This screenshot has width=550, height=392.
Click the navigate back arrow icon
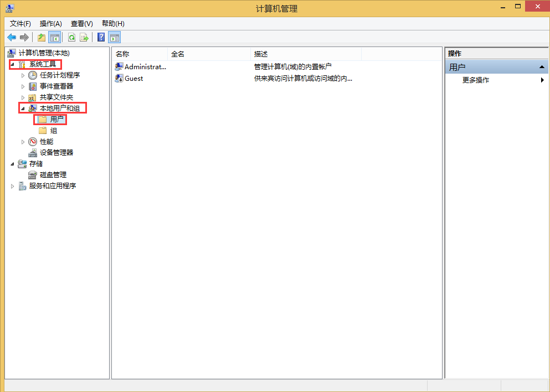pos(12,37)
